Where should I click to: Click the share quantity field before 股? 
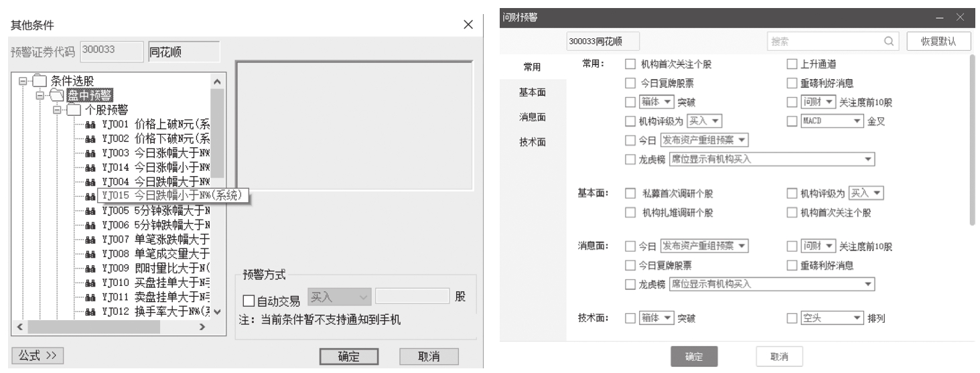(x=411, y=297)
